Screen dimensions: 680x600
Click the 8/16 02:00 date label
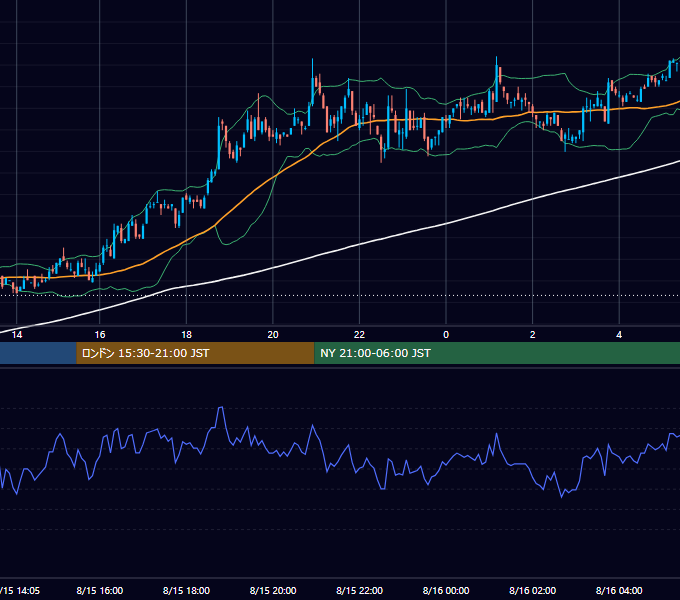pos(533,590)
